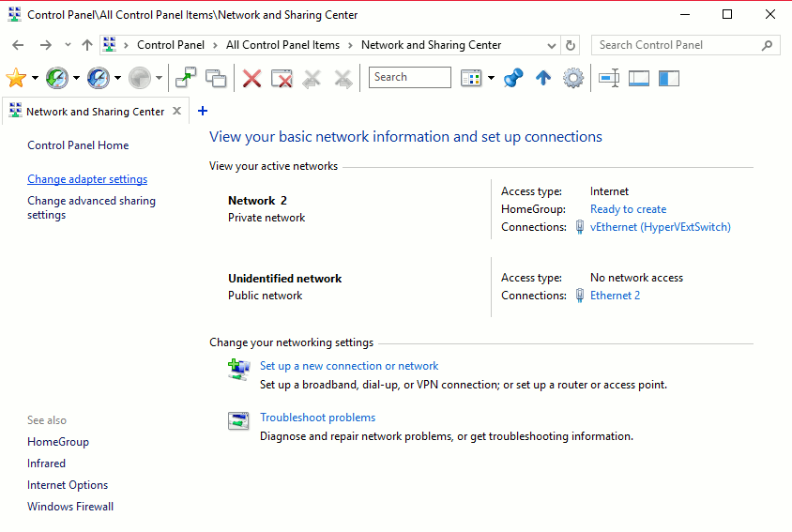Open Change adapter settings link
The height and width of the screenshot is (532, 792).
click(87, 179)
